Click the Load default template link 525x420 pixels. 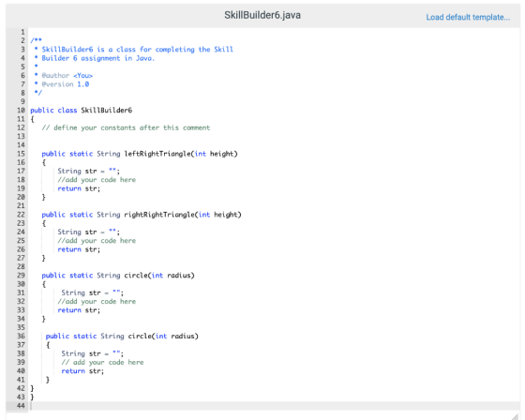coord(468,17)
